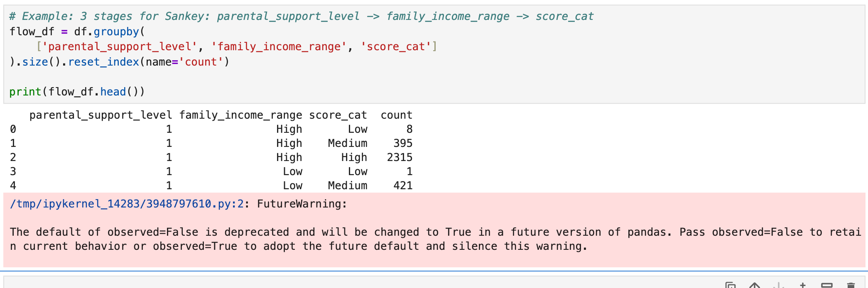Click the reset_index method in the code
This screenshot has width=868, height=288.
(x=103, y=62)
